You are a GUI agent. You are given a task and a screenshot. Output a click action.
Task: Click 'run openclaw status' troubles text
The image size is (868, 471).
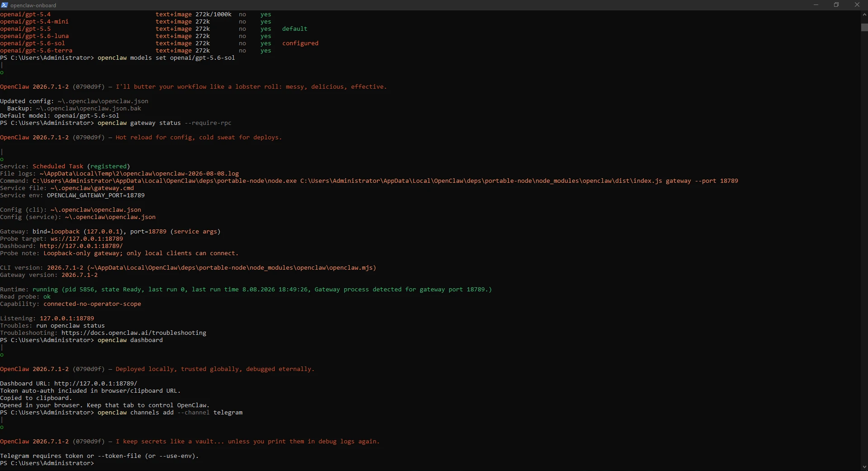[x=71, y=326]
